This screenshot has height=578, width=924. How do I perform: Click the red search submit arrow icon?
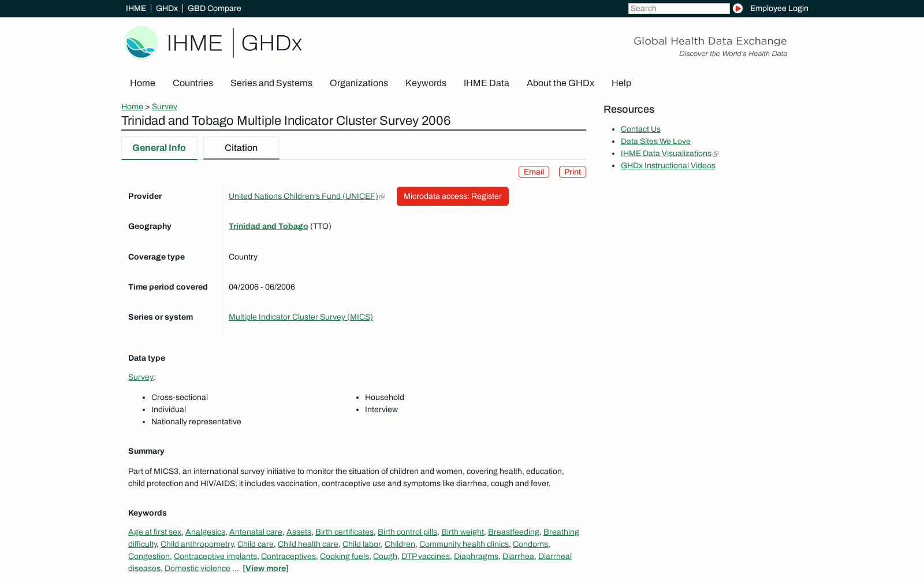pos(737,8)
